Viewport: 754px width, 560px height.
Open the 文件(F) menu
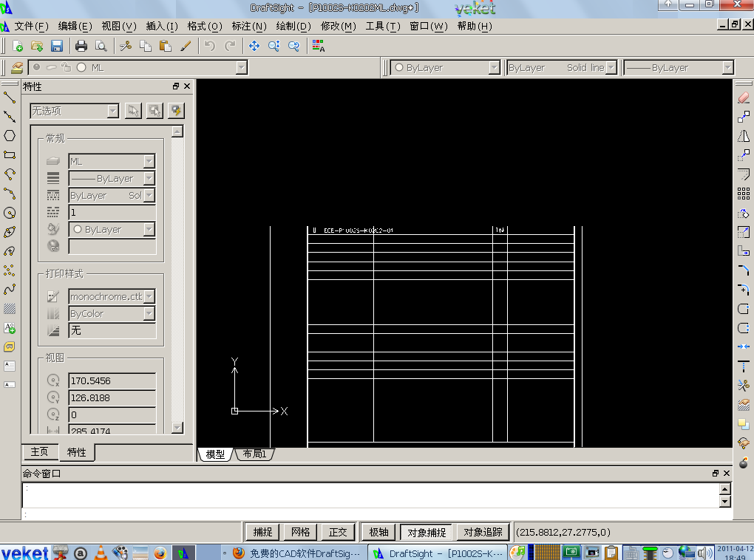click(x=31, y=26)
